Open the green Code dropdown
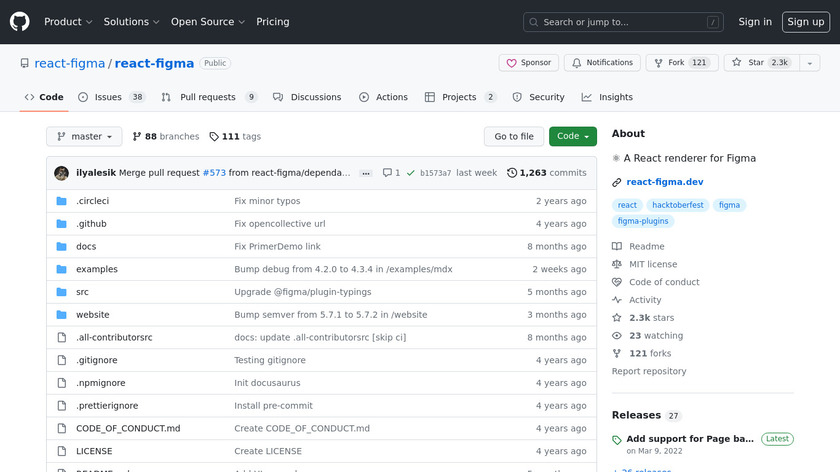 coord(573,136)
